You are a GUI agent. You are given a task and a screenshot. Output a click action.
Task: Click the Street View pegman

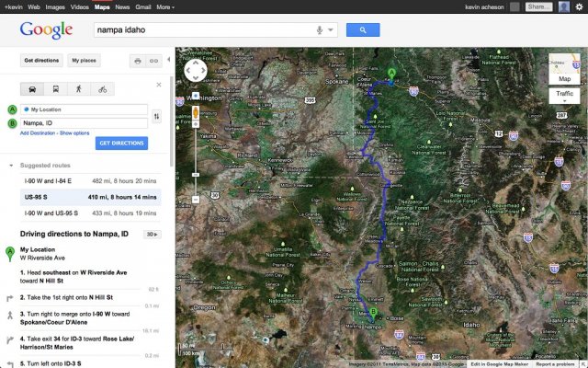(x=196, y=112)
